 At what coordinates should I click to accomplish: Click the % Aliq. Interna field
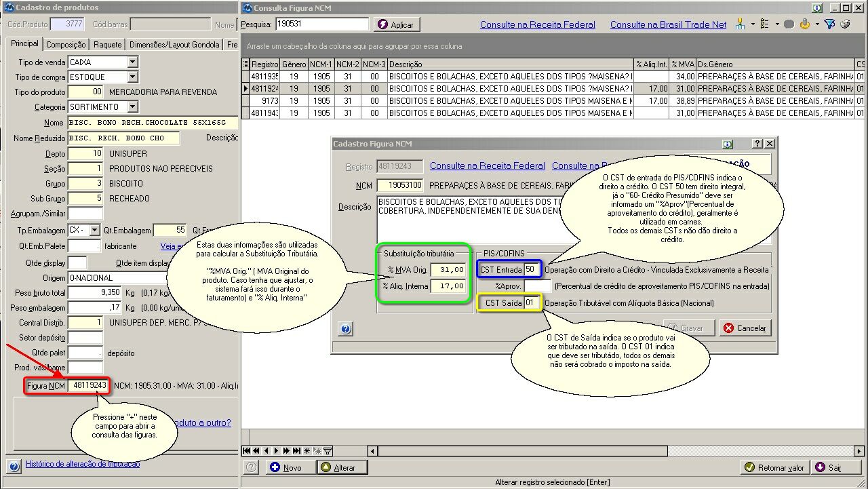pos(448,286)
